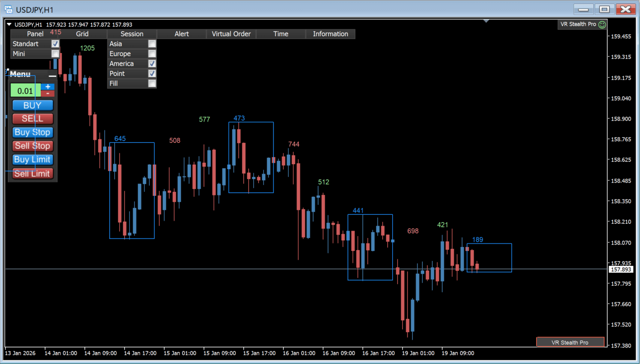Uncheck the Standart panel checkbox
This screenshot has width=640, height=364.
[55, 44]
